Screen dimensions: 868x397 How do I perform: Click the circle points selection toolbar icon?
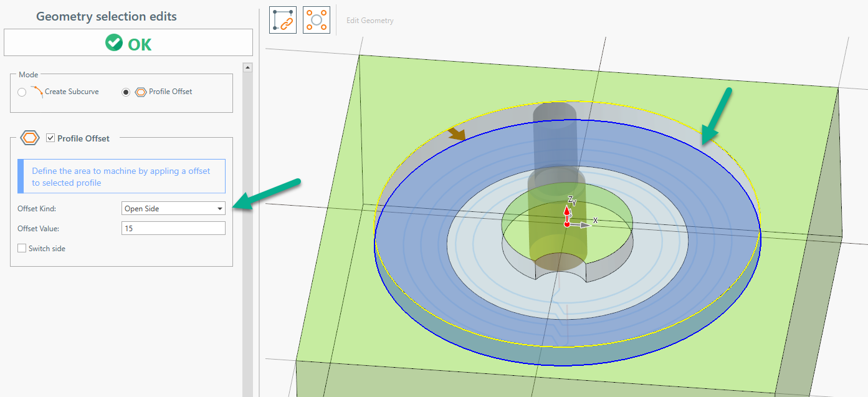[x=316, y=20]
